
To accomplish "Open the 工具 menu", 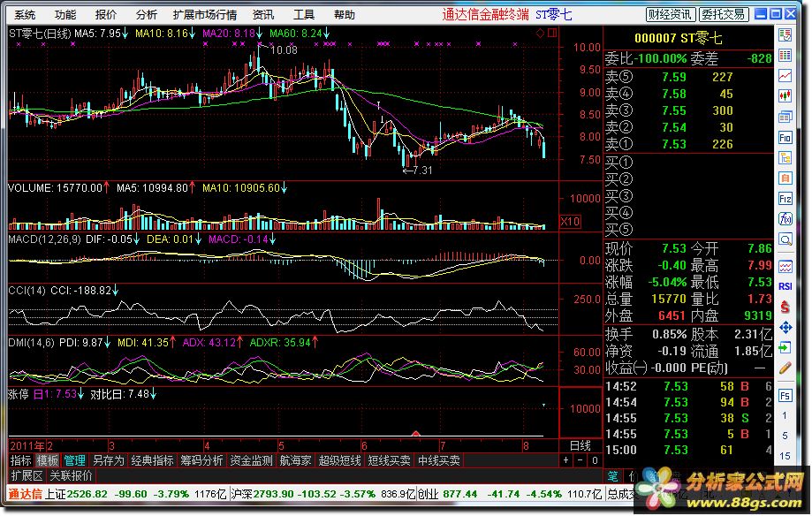I will point(303,15).
